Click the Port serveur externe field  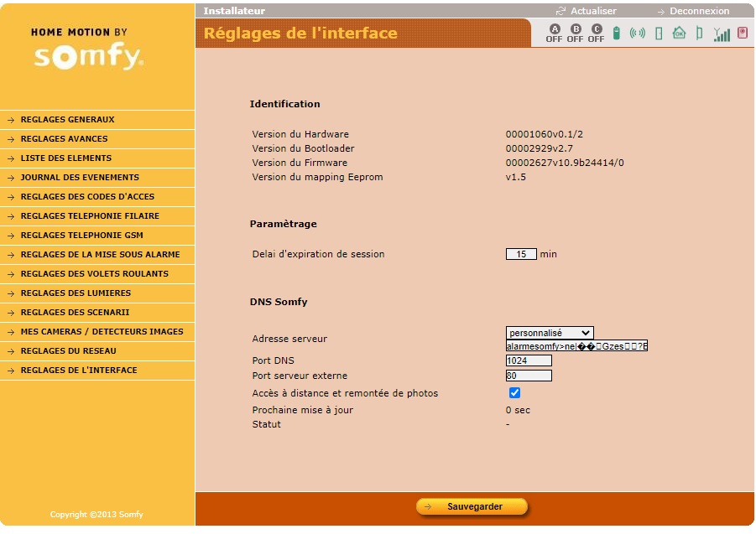click(529, 376)
